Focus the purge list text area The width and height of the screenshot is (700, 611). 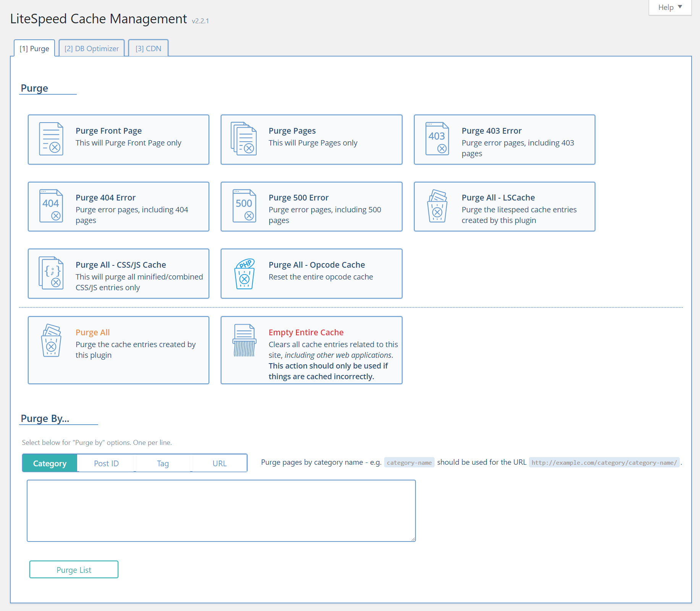point(221,511)
